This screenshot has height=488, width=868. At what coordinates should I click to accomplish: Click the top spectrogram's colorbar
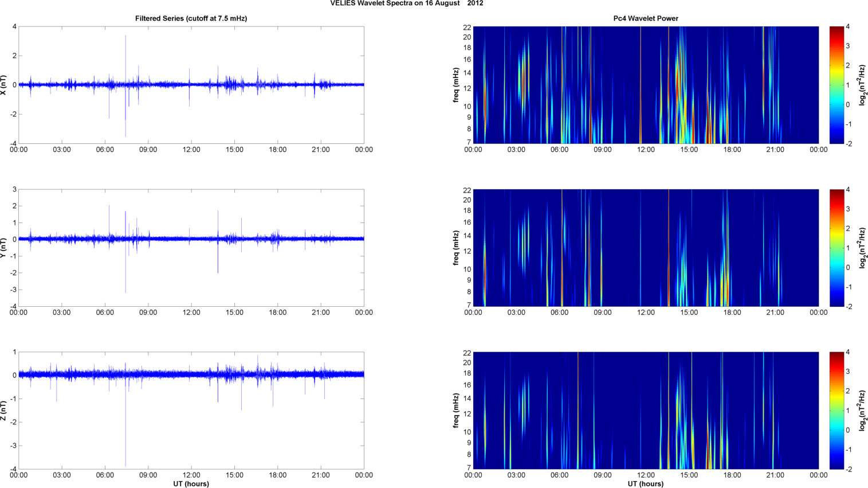pyautogui.click(x=836, y=85)
